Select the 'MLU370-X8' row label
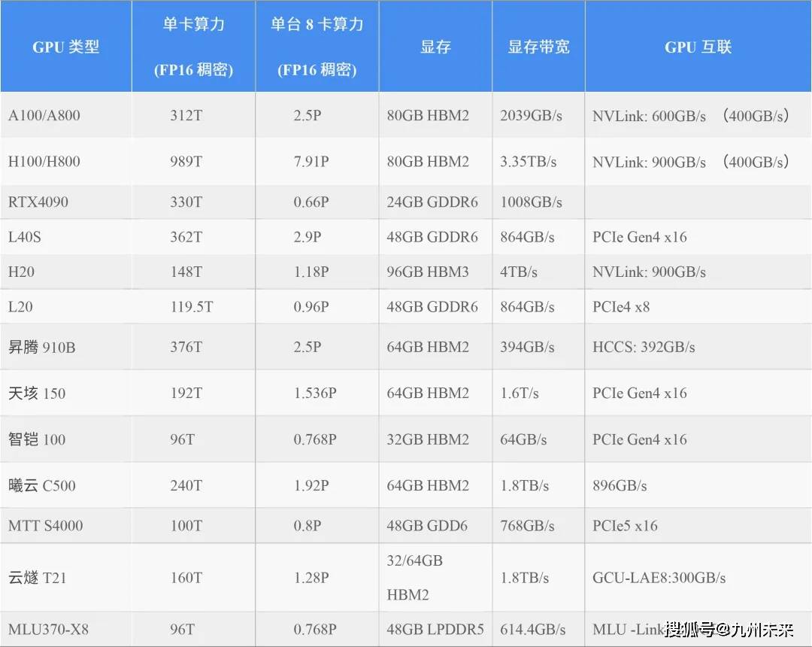Screen dimensions: 812x647 [x=48, y=629]
